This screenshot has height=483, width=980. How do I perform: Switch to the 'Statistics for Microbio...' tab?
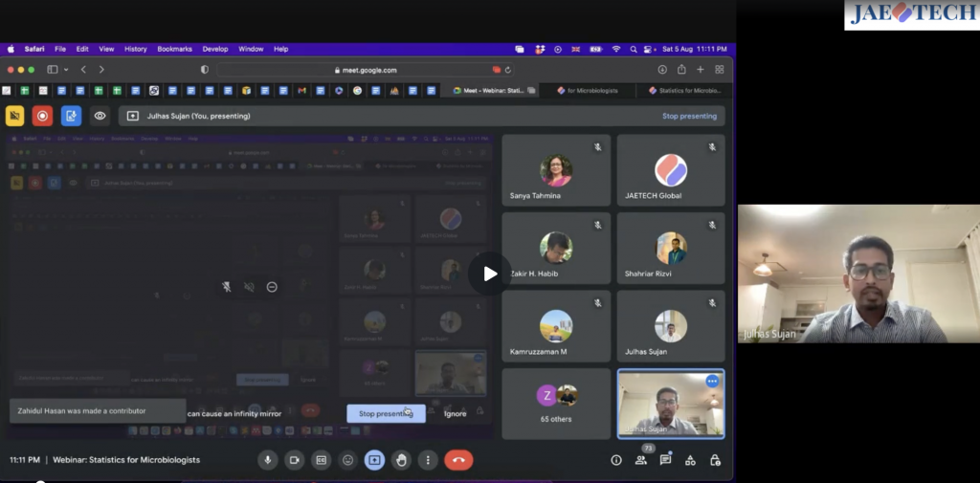684,90
